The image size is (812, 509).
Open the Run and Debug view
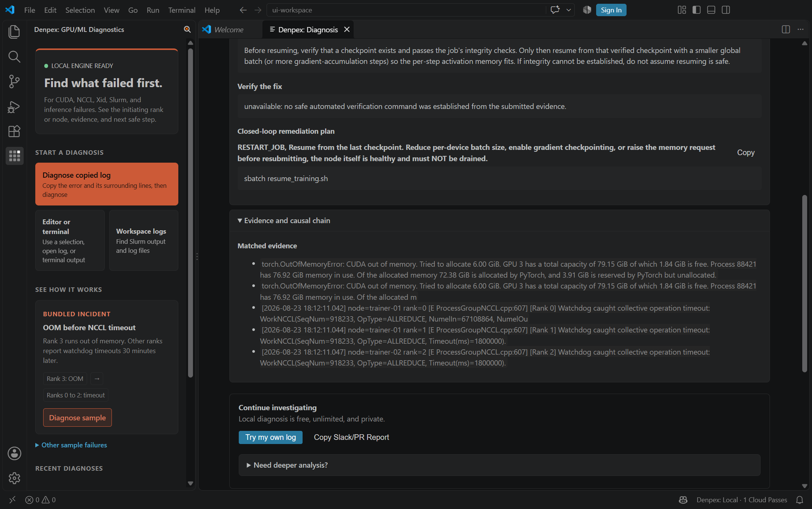coord(14,107)
